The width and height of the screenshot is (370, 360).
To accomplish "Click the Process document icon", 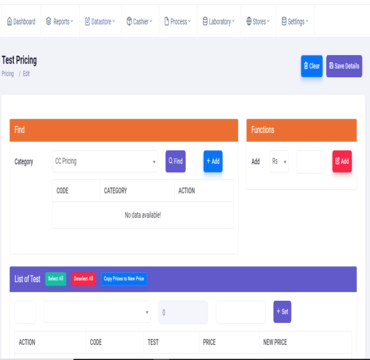I will pyautogui.click(x=166, y=22).
